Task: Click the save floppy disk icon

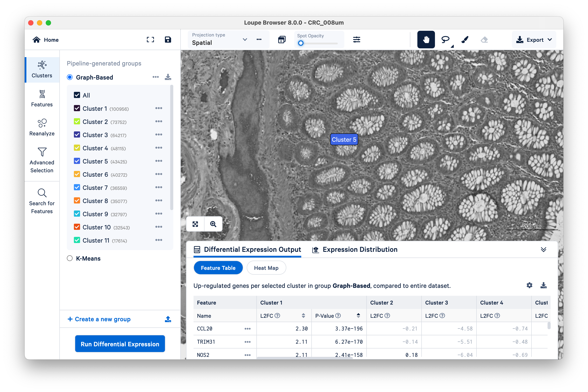Action: (168, 40)
